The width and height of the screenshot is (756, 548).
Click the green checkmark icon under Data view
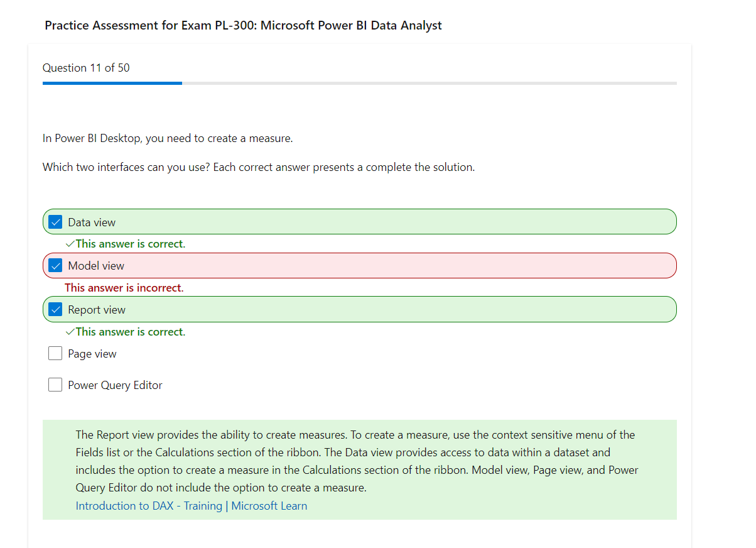coord(70,244)
